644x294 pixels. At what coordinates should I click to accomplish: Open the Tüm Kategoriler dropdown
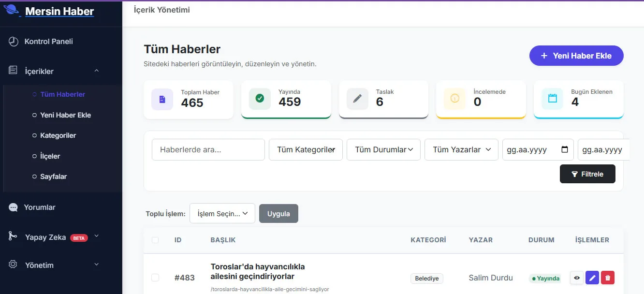tap(306, 149)
